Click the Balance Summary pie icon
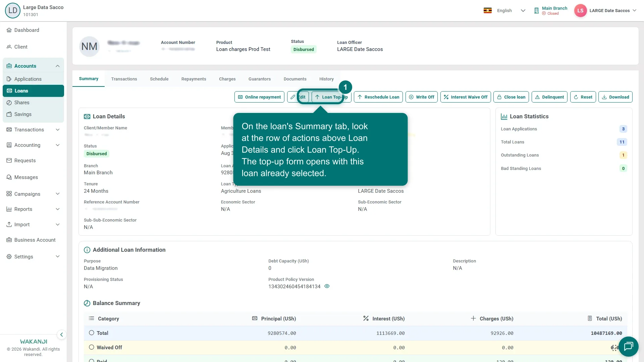The image size is (644, 362). (x=87, y=303)
